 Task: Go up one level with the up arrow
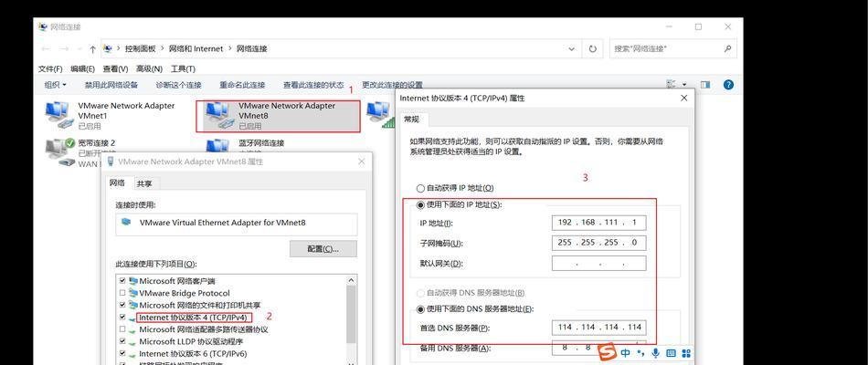click(x=92, y=48)
